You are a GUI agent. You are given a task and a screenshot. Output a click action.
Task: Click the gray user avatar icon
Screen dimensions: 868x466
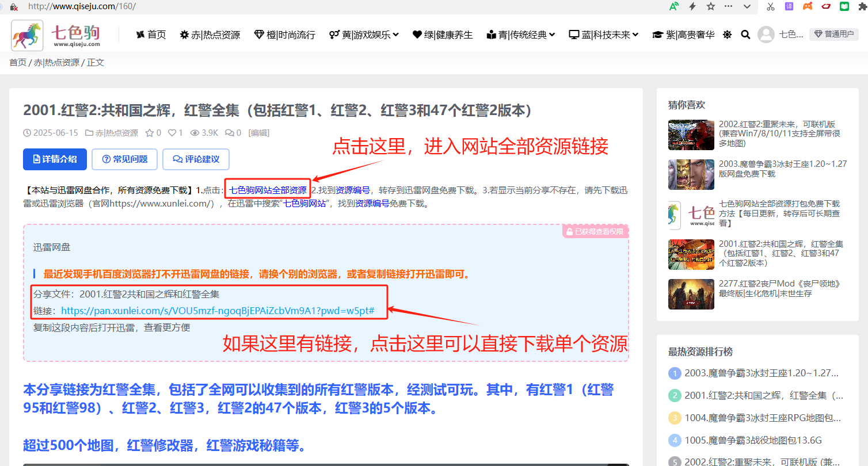click(766, 35)
